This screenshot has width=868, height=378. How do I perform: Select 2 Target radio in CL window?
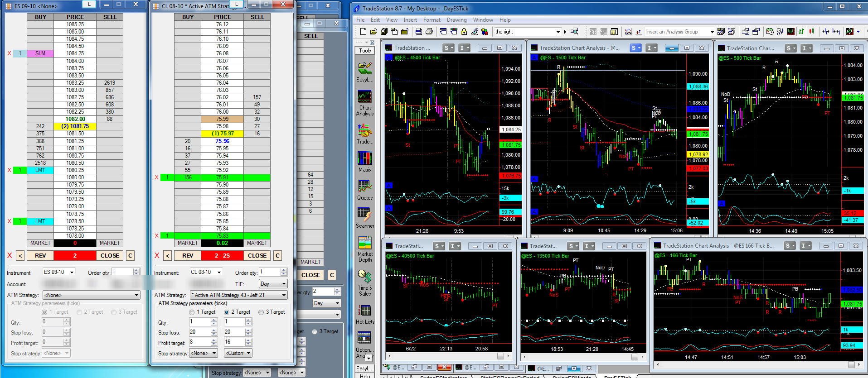tap(227, 312)
